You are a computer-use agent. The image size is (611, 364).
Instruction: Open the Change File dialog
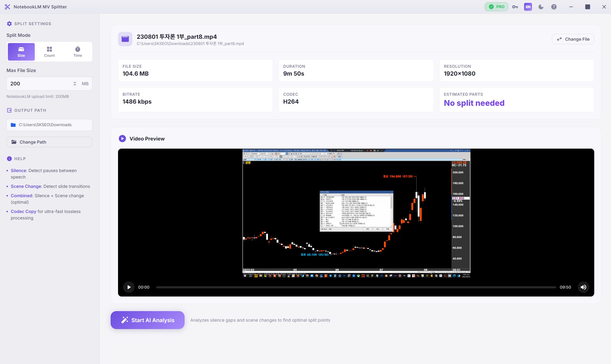click(573, 39)
